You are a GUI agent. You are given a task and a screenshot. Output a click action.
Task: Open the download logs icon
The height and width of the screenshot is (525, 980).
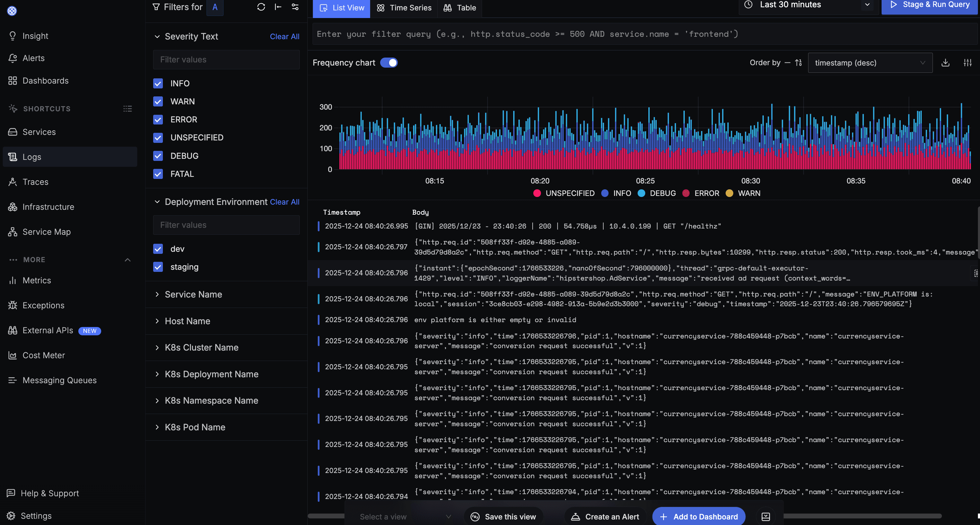pyautogui.click(x=946, y=62)
